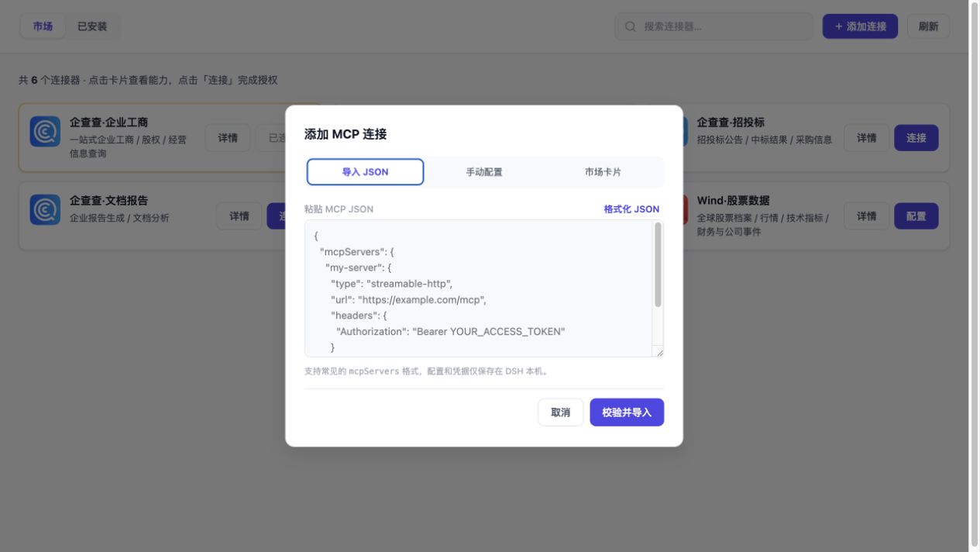Switch to 手动配置 tab

484,172
